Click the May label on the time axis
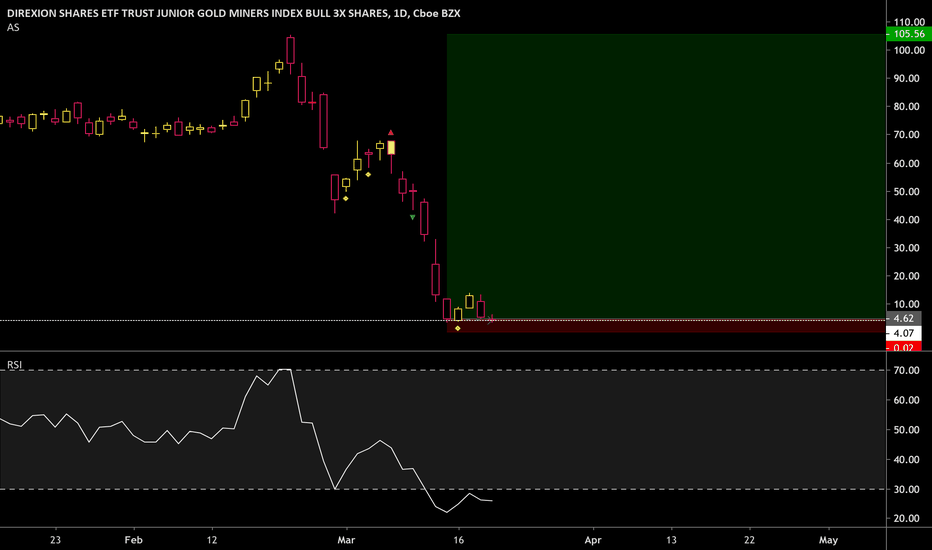Image resolution: width=932 pixels, height=550 pixels. click(828, 540)
